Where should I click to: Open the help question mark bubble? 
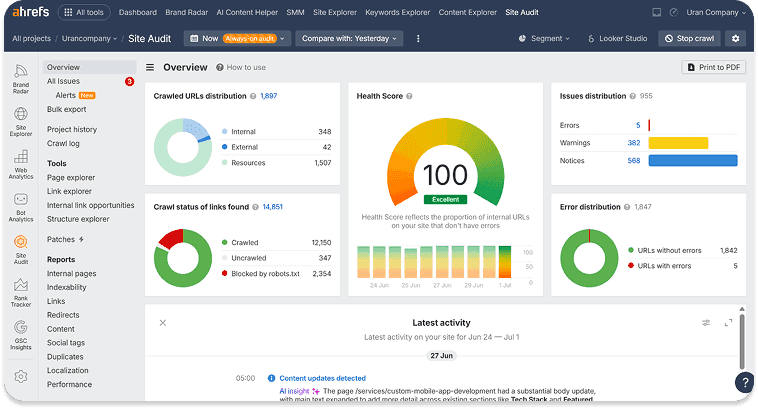pyautogui.click(x=745, y=382)
